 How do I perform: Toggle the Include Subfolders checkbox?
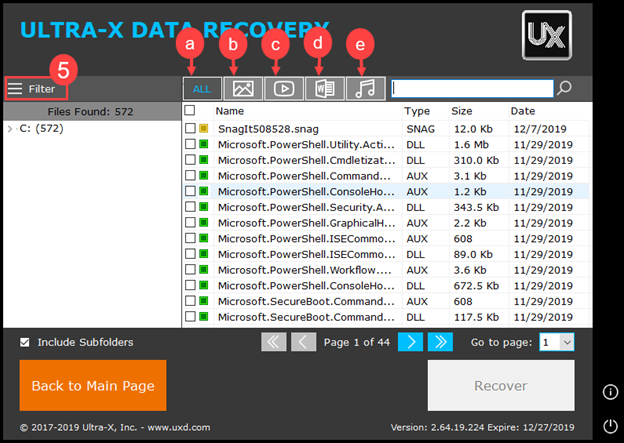pyautogui.click(x=25, y=342)
